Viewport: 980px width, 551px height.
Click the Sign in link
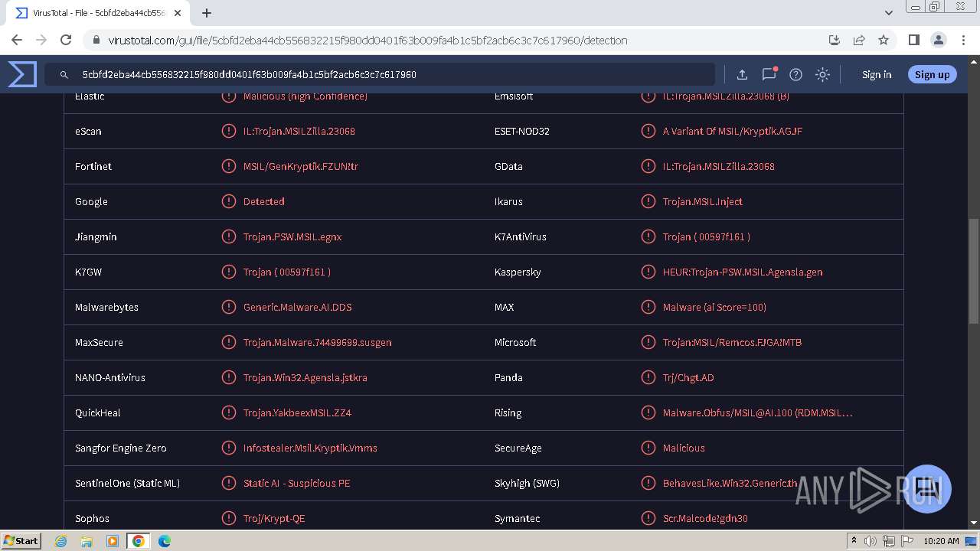click(877, 74)
